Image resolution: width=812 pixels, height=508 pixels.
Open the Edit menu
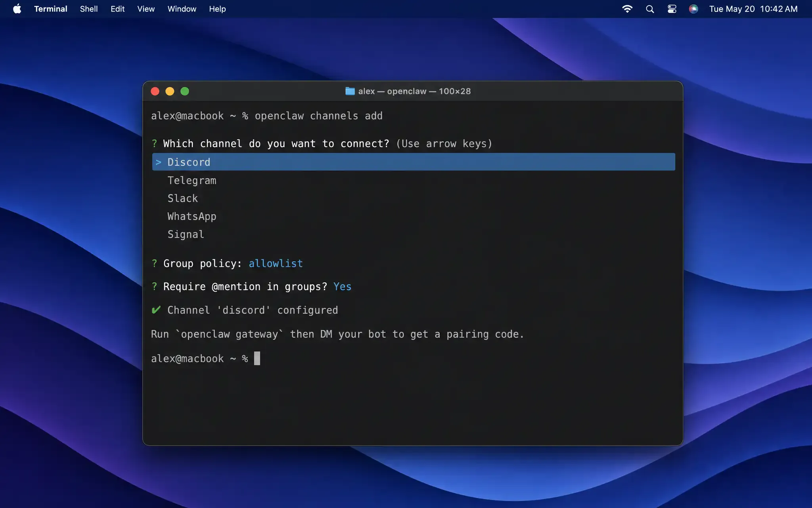click(x=117, y=9)
